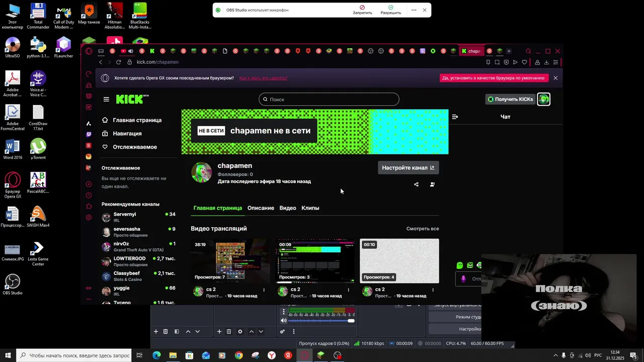
Task: Move source down in OBS sources
Action: (x=261, y=331)
